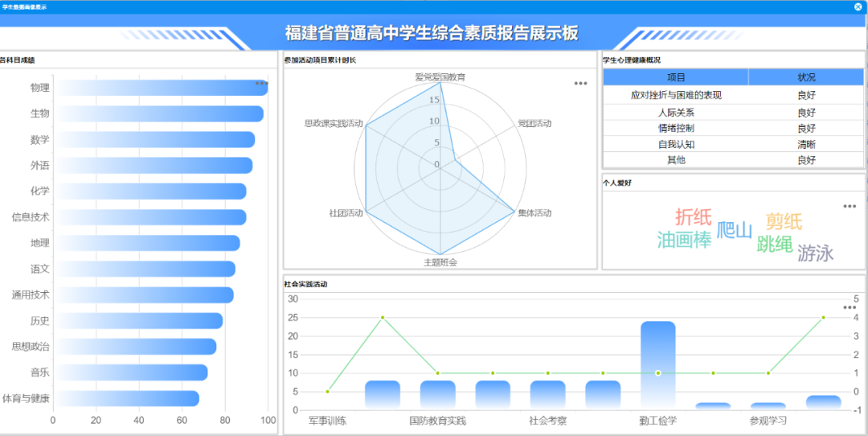Click the 项目 table column header
Screen dimensions: 868x436
676,77
